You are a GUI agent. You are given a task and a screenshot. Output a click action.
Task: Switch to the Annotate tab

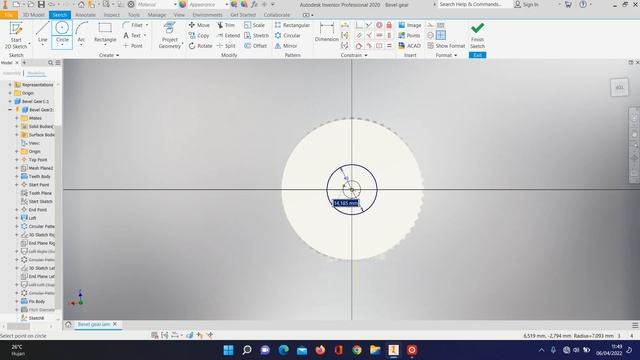85,15
